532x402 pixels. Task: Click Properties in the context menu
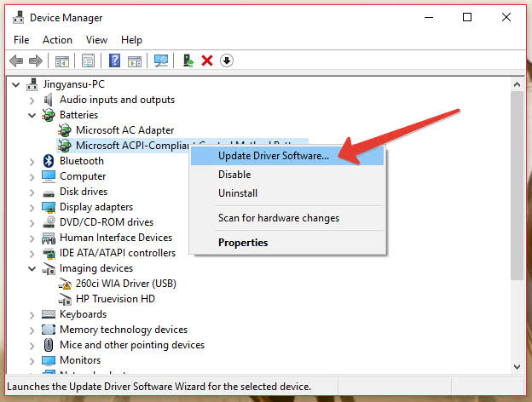(243, 243)
